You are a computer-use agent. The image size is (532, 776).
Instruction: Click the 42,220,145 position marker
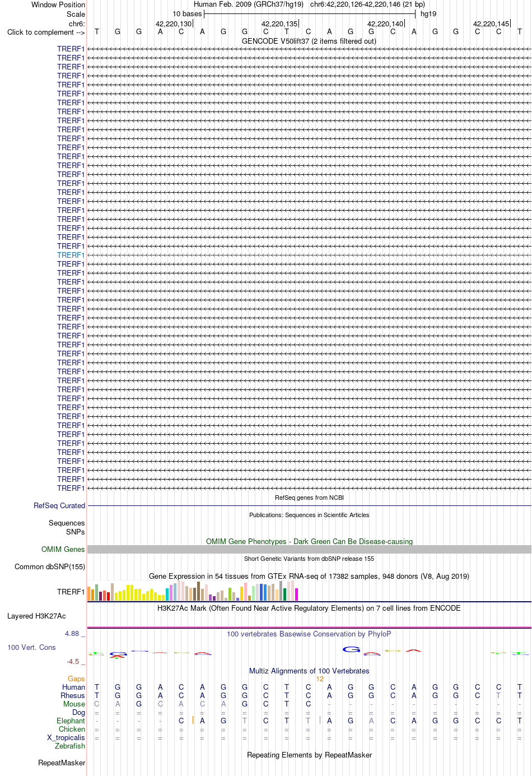[x=491, y=24]
